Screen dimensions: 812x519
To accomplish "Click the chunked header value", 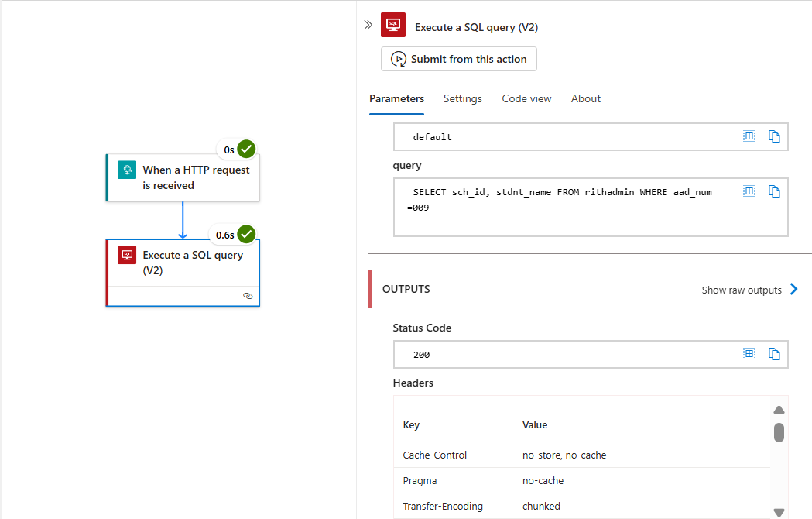I will (541, 506).
